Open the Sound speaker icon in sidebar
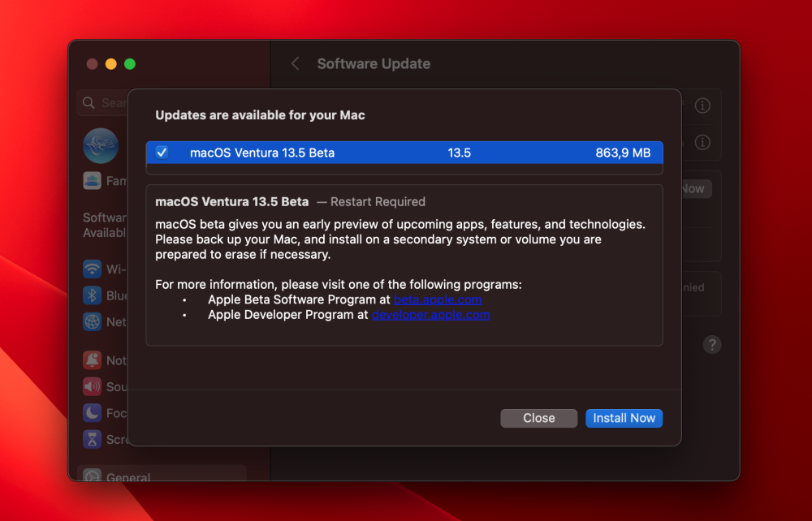This screenshot has height=521, width=812. (x=93, y=386)
